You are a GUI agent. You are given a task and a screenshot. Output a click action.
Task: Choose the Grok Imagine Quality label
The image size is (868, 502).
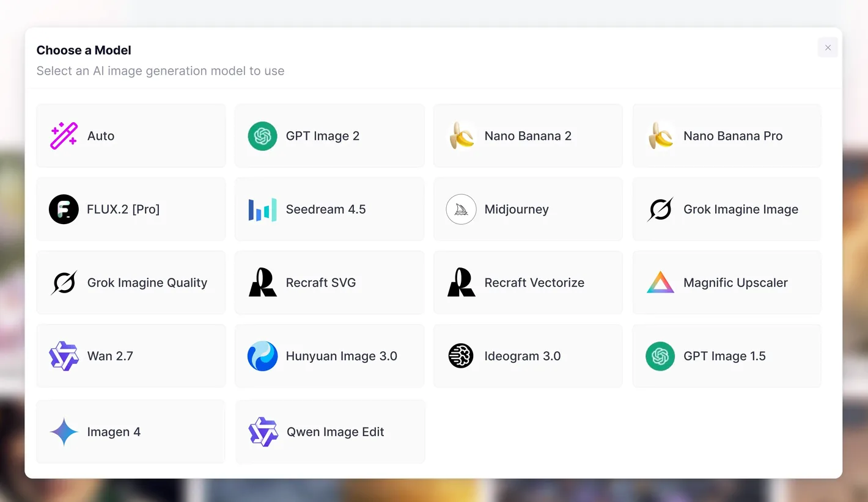[x=147, y=283]
